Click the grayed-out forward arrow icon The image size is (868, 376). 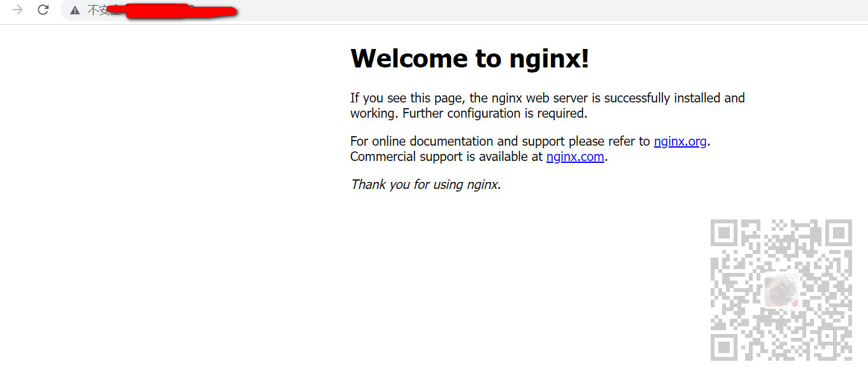tap(18, 10)
